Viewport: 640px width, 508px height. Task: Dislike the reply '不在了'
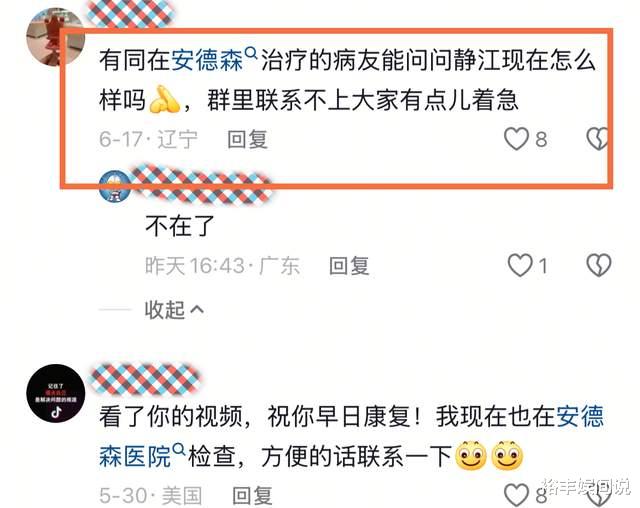pyautogui.click(x=599, y=265)
